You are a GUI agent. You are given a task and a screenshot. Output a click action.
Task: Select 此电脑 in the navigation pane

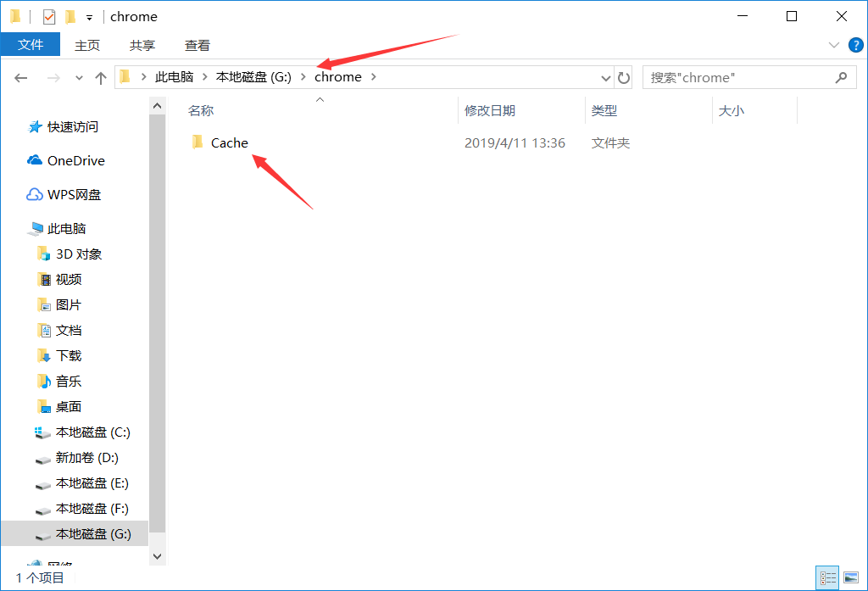coord(66,229)
